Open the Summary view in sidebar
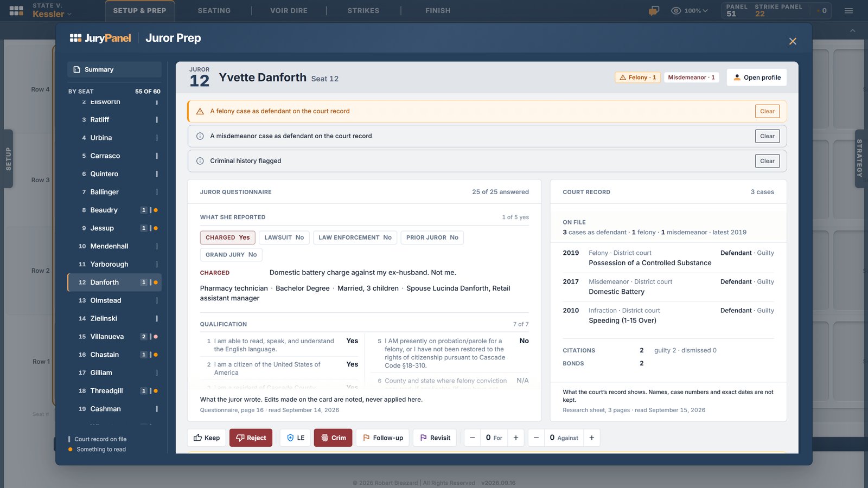868x488 pixels. coord(114,69)
